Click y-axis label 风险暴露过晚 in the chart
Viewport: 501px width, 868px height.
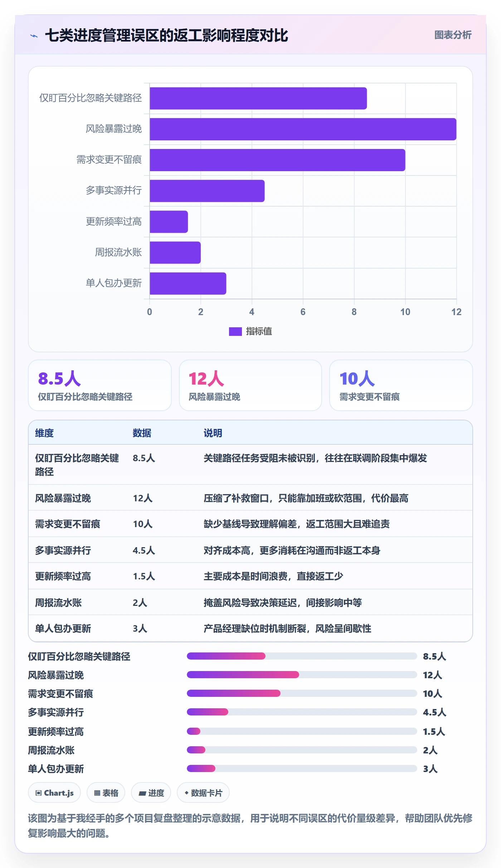(x=114, y=129)
